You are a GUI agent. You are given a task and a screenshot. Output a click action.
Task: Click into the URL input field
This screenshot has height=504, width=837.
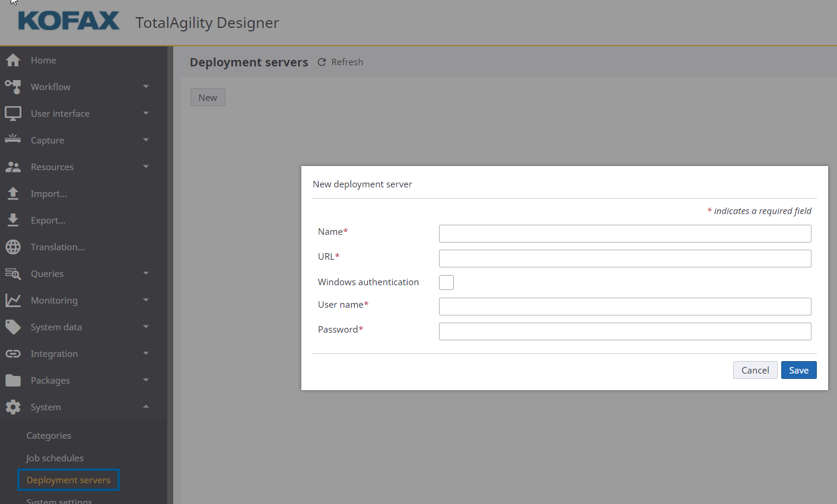pos(625,259)
